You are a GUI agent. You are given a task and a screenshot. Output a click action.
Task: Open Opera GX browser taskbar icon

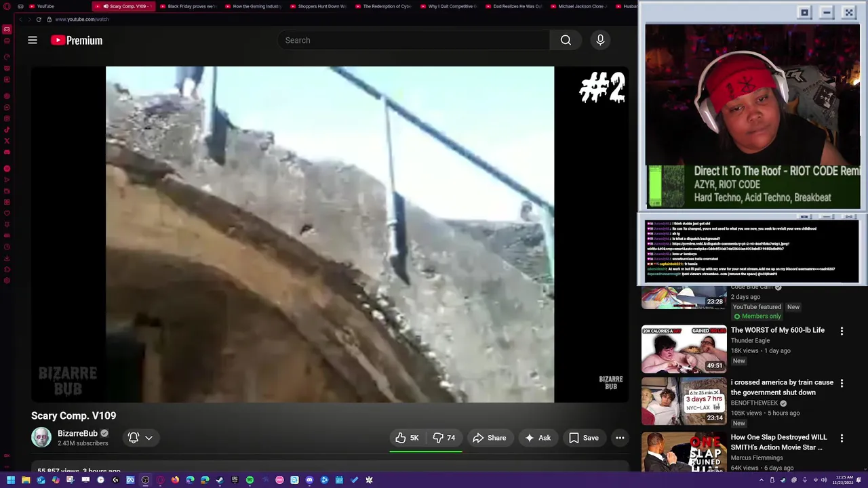[x=160, y=480]
